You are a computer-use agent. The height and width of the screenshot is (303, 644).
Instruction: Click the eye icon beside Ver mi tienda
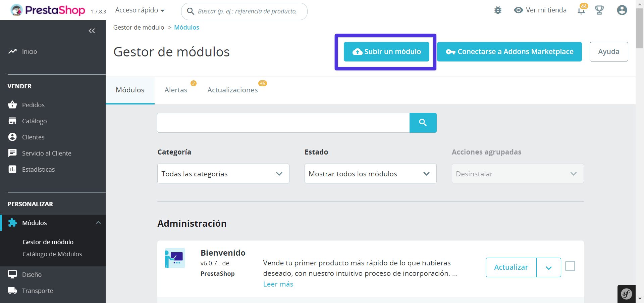[519, 10]
